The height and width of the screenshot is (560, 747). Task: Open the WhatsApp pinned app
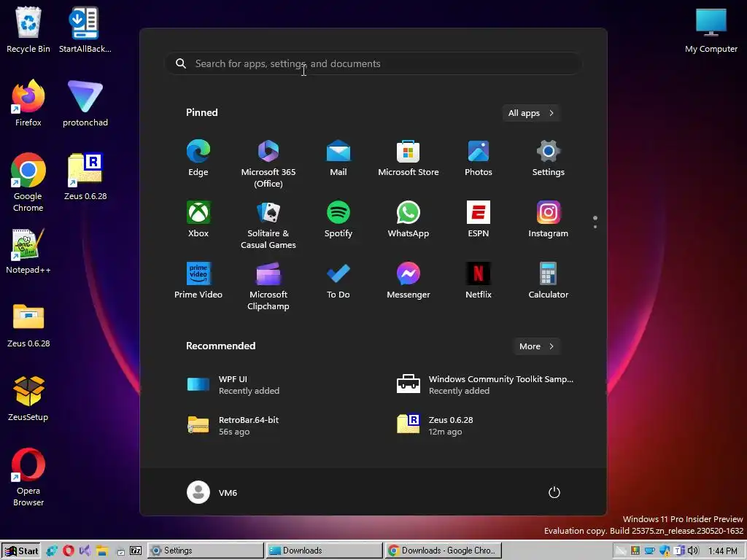tap(409, 219)
